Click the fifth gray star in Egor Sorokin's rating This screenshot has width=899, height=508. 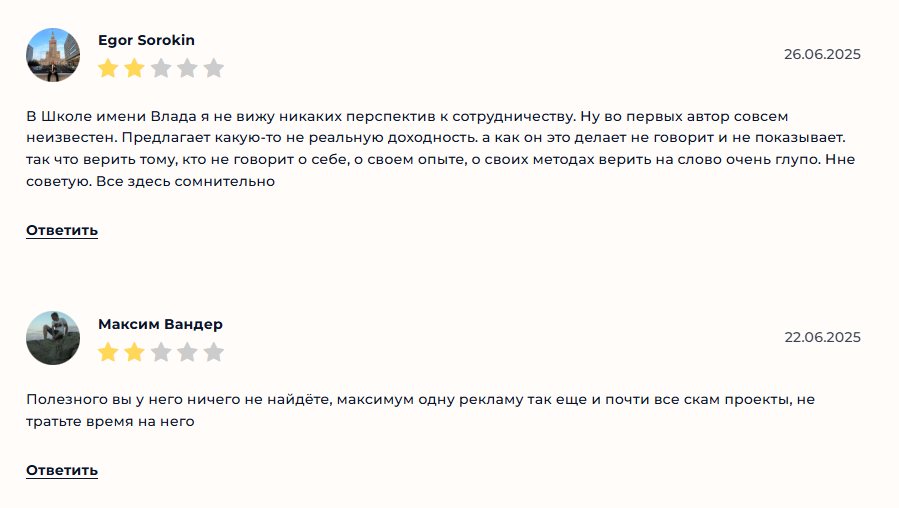213,68
